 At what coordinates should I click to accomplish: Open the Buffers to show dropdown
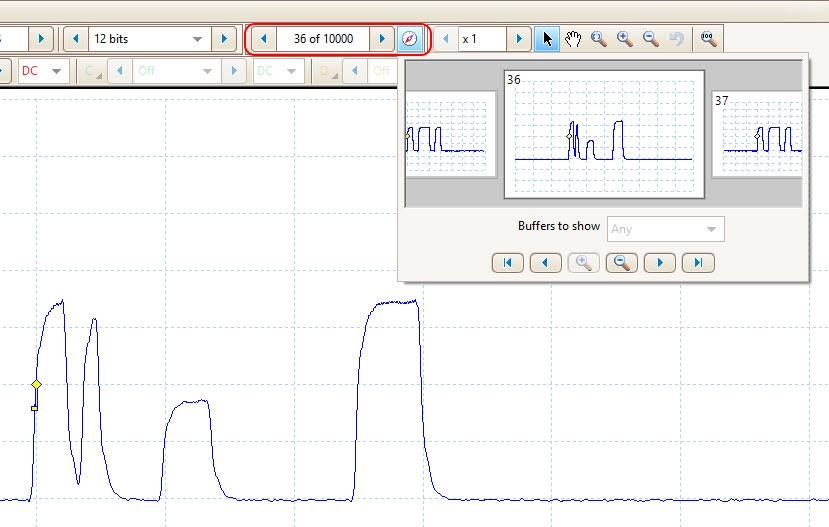[x=665, y=229]
